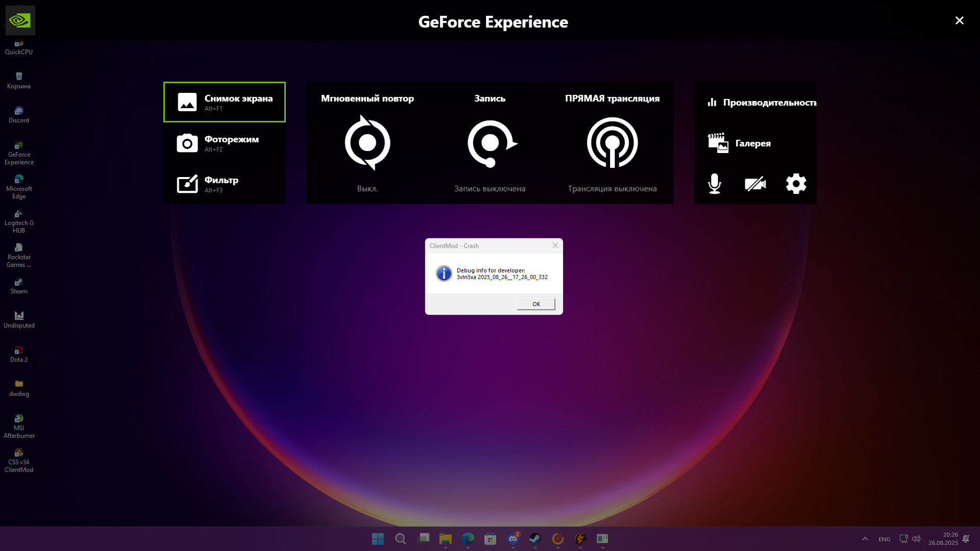Open the Windows Start menu
This screenshot has height=551, width=980.
pos(378,539)
